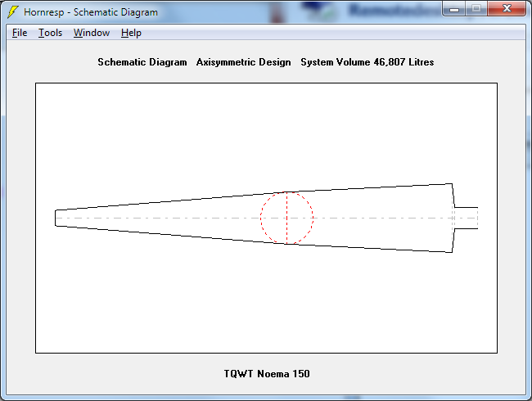
Task: Open the Window menu
Action: [92, 33]
